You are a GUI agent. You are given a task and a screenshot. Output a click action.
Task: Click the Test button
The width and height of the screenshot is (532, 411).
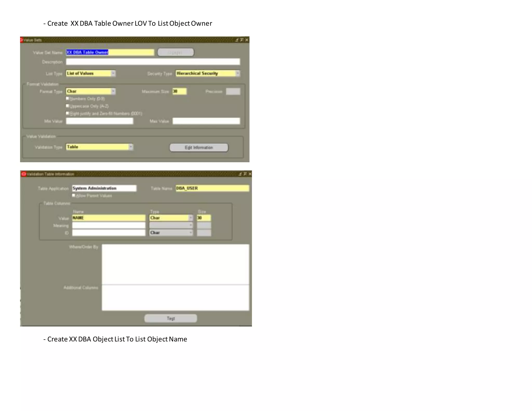click(171, 318)
